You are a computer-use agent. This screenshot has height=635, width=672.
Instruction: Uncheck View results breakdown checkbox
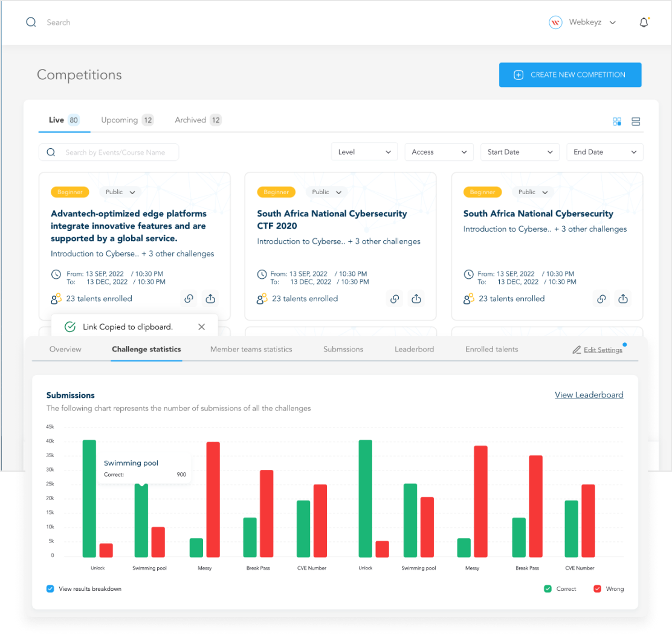coord(50,588)
